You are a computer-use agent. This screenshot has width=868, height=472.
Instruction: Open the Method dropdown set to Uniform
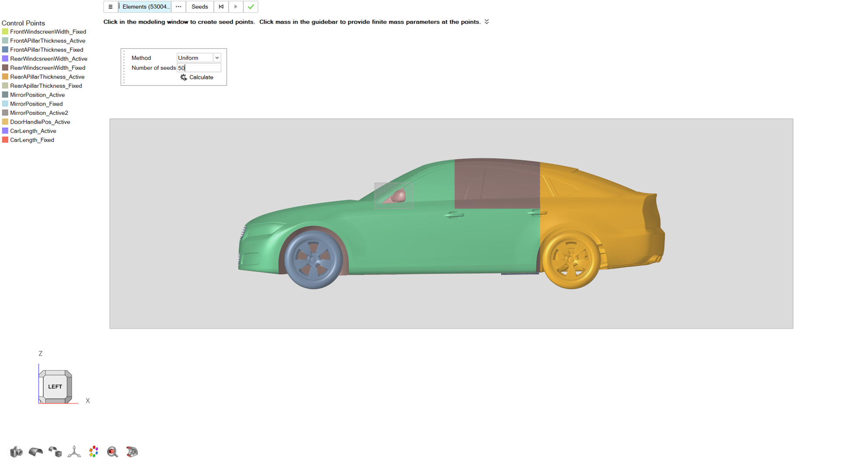tap(199, 58)
